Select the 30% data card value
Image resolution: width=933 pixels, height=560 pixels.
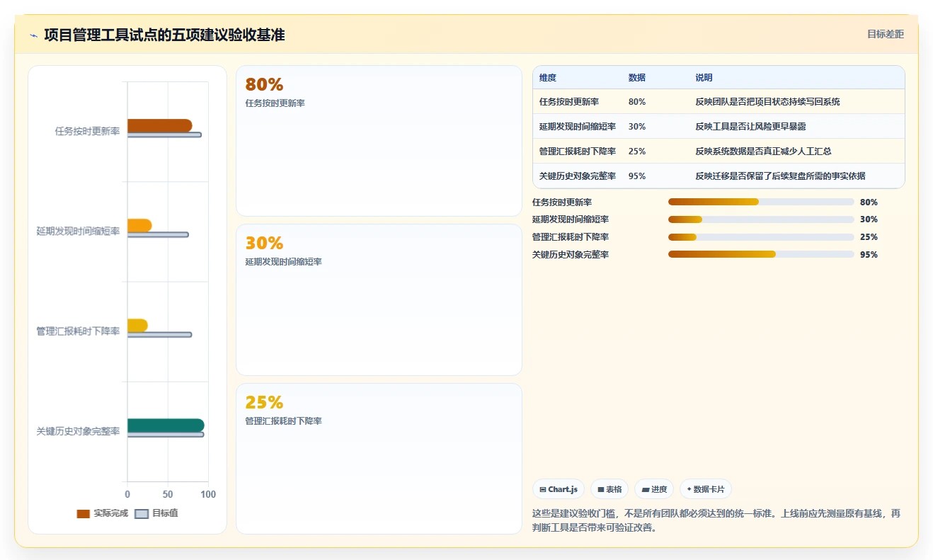(x=264, y=243)
